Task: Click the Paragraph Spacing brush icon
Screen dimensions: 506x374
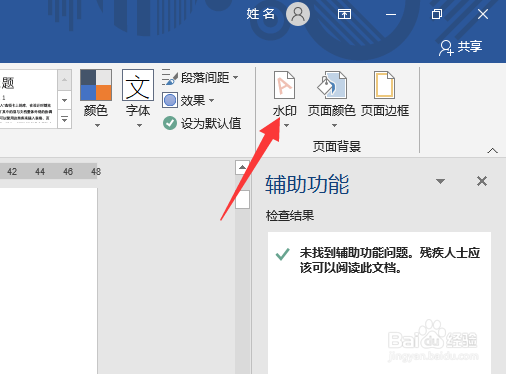Action: (x=170, y=77)
